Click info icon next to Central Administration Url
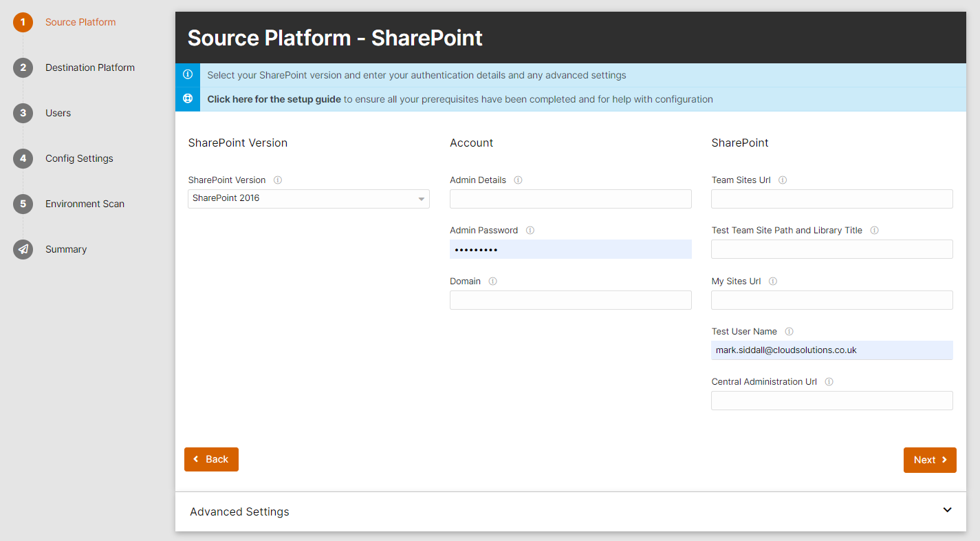 [829, 382]
